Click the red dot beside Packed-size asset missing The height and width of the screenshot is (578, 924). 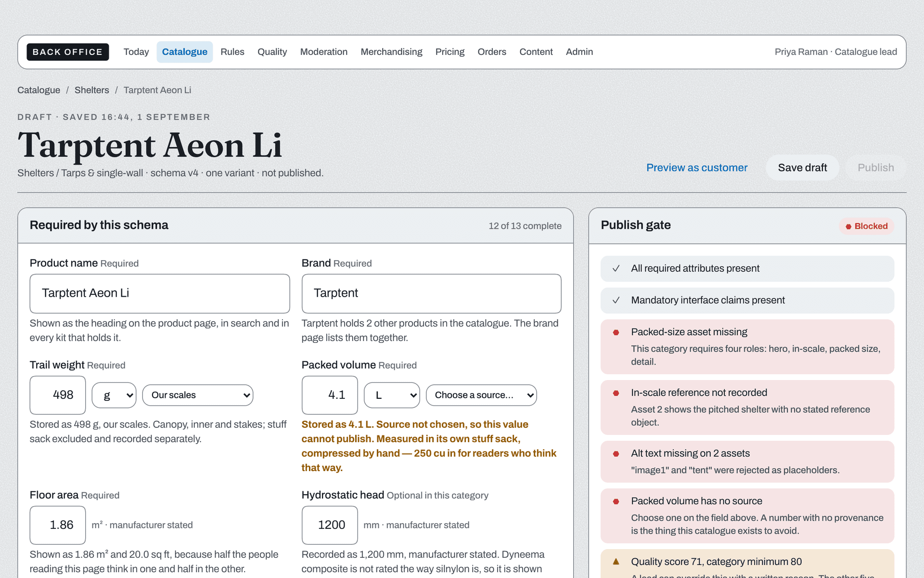[x=616, y=332]
